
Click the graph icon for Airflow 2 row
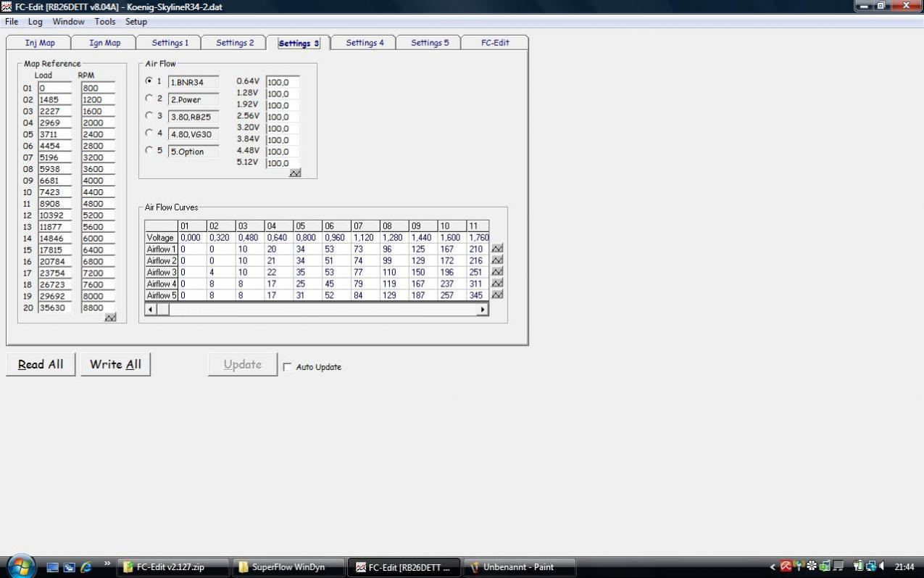pos(497,260)
